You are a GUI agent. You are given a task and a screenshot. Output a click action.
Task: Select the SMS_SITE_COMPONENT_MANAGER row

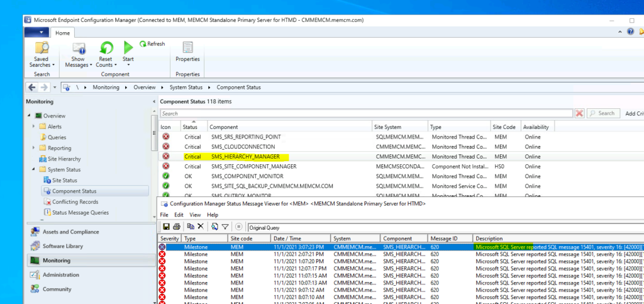click(402, 166)
